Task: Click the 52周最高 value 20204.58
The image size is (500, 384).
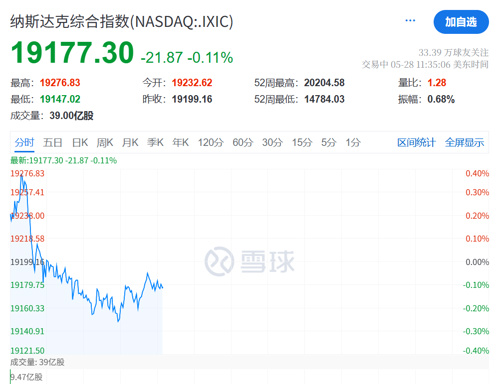Action: click(324, 83)
